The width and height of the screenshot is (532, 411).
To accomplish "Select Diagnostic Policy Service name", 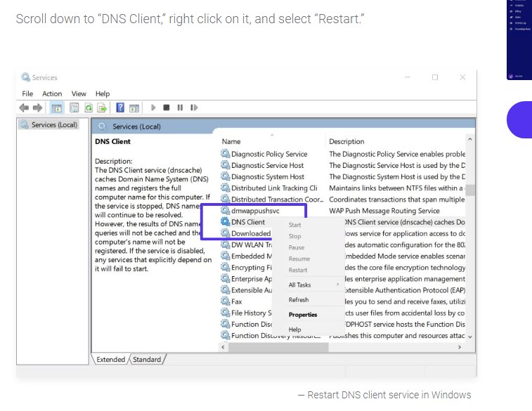I will (269, 154).
